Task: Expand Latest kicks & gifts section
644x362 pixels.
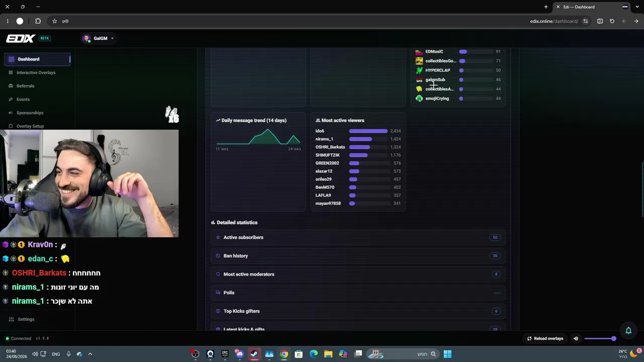Action: (x=358, y=328)
